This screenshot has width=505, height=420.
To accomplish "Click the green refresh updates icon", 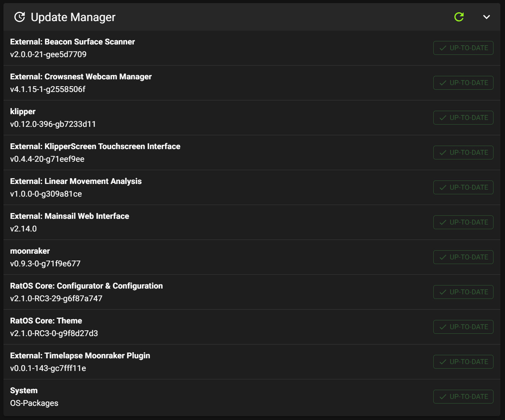I will (x=459, y=17).
